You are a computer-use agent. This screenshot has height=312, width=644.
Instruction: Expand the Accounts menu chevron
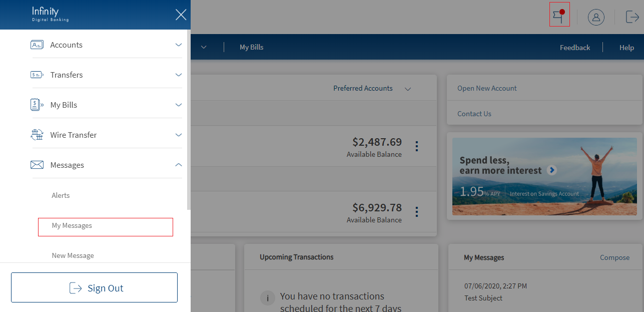coord(179,45)
